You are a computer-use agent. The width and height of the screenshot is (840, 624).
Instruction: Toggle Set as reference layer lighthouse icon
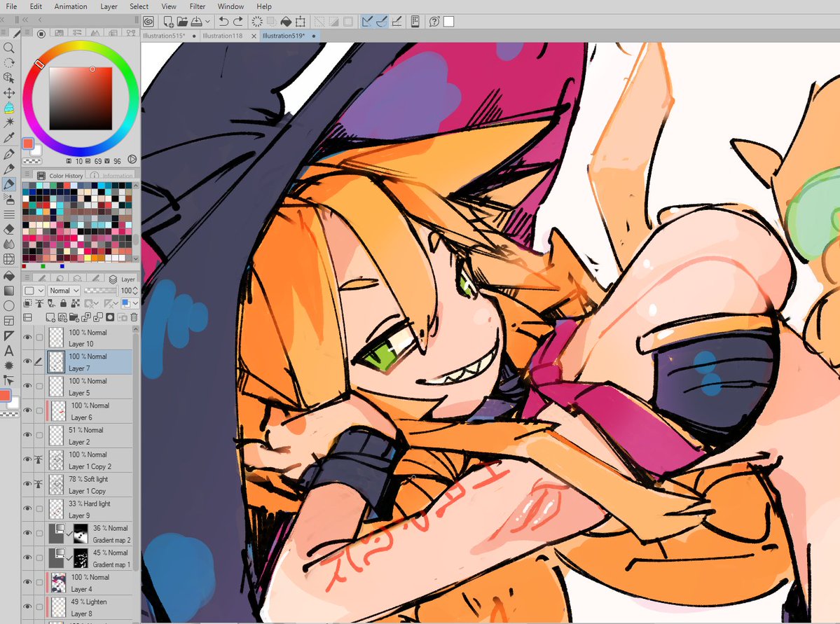[x=40, y=304]
